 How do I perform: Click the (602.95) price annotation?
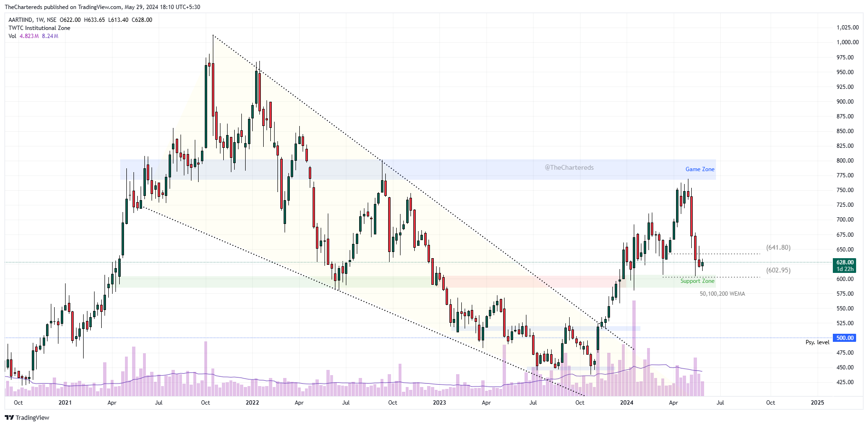778,271
